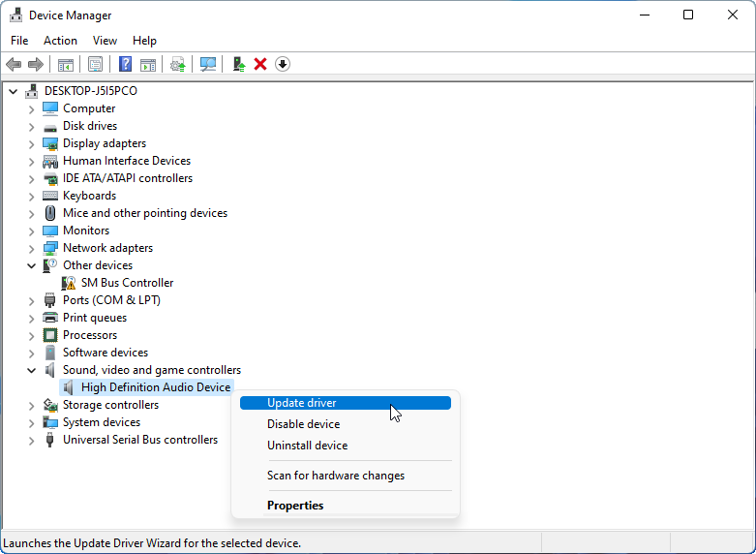Click Enable device icon with green arrow
756x554 pixels.
pos(239,64)
